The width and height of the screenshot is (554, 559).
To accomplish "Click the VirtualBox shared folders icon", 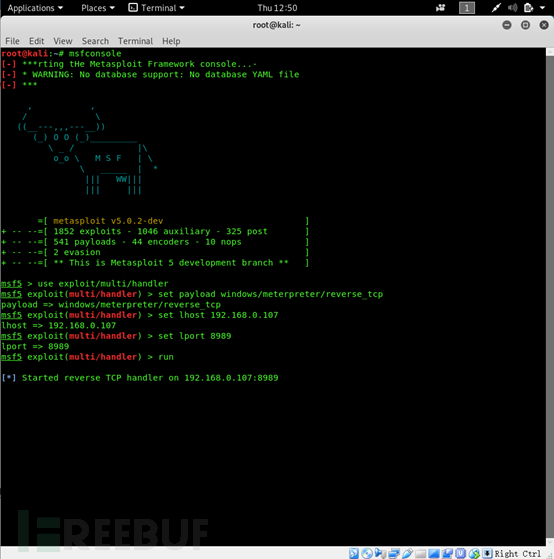I will [x=421, y=554].
